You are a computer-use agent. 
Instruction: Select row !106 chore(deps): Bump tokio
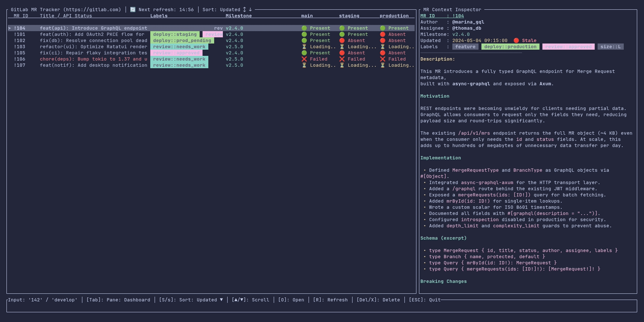pos(211,59)
